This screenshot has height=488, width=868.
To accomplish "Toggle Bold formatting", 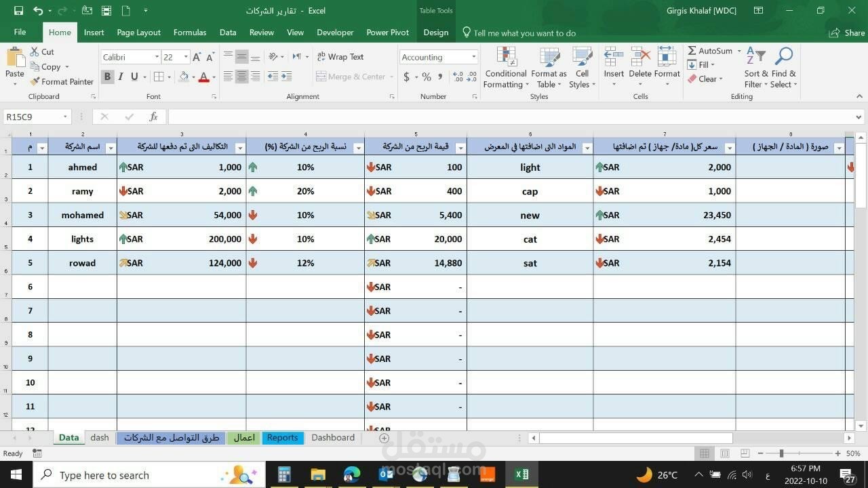I will pyautogui.click(x=107, y=77).
